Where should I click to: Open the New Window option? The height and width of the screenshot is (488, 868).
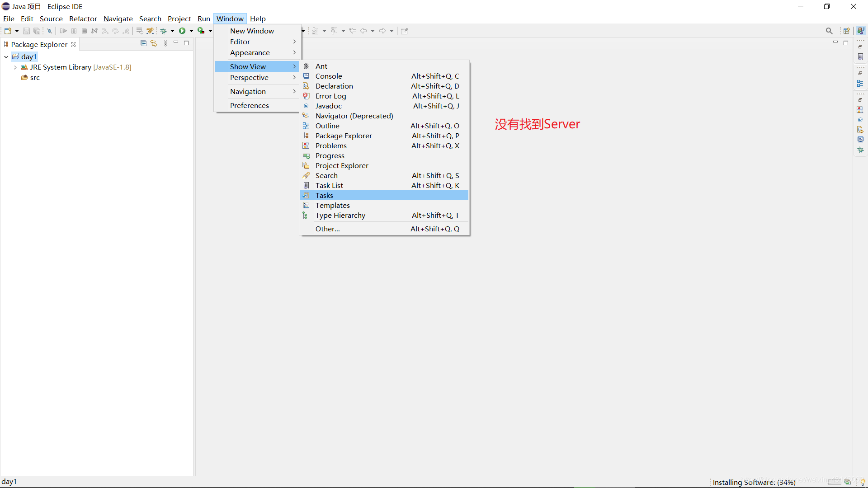click(x=252, y=30)
